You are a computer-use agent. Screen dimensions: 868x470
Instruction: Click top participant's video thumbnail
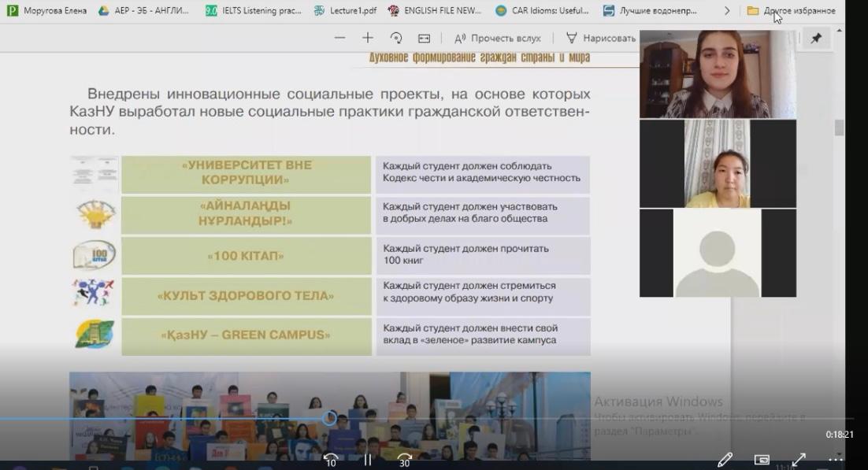click(x=717, y=75)
